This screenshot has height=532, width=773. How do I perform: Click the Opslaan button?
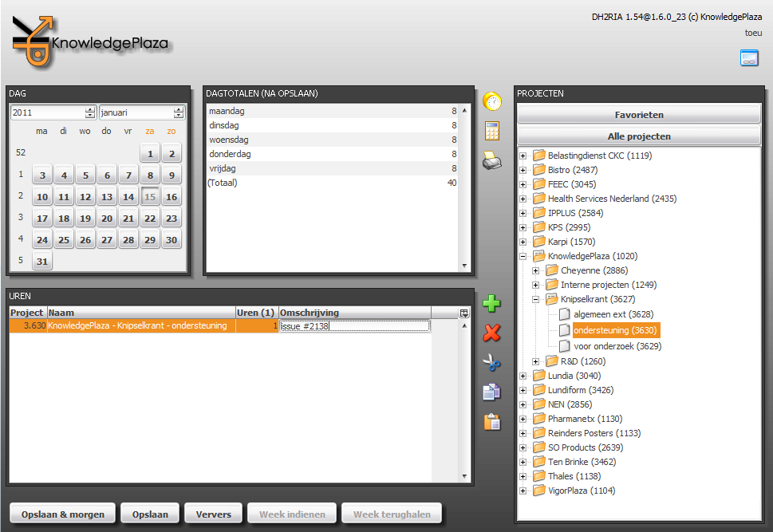pos(150,514)
